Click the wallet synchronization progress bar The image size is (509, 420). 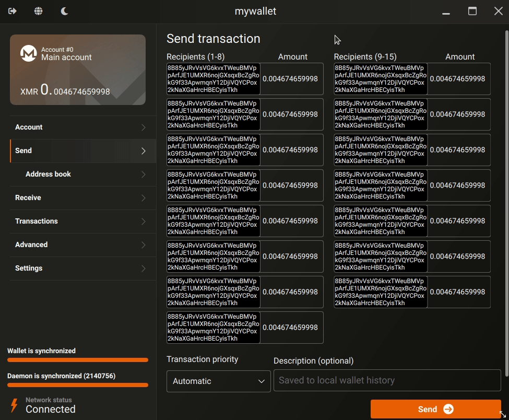[78, 360]
